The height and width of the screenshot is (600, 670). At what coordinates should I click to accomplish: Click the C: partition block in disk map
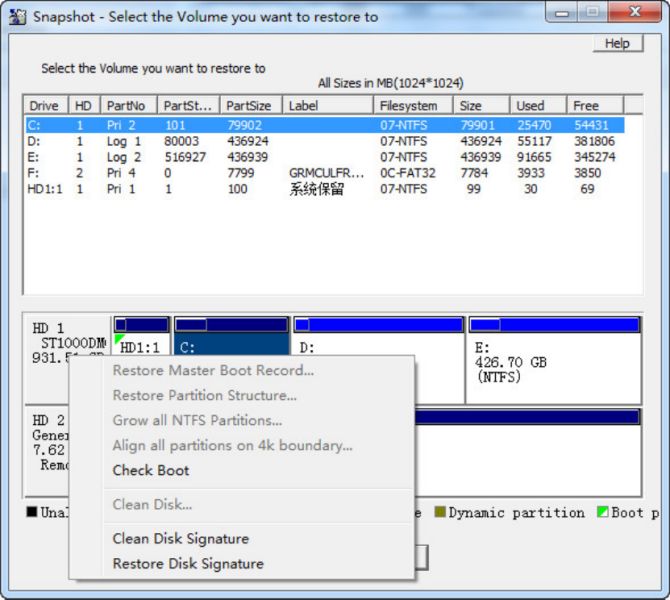pos(231,344)
